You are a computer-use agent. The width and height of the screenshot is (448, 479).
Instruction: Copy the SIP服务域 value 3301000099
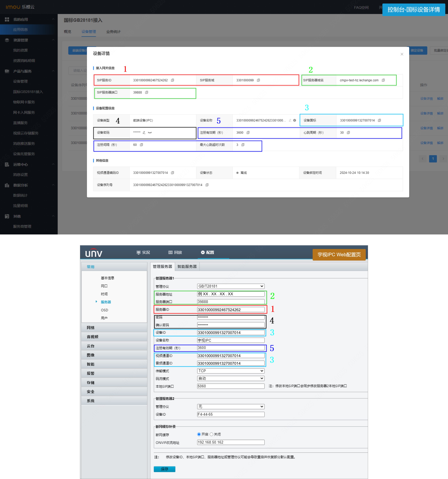pyautogui.click(x=258, y=80)
